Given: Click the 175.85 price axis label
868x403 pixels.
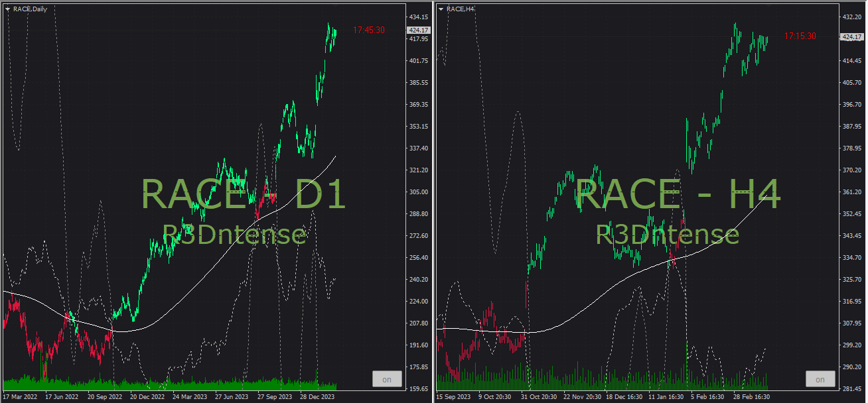Looking at the screenshot, I should pyautogui.click(x=418, y=367).
